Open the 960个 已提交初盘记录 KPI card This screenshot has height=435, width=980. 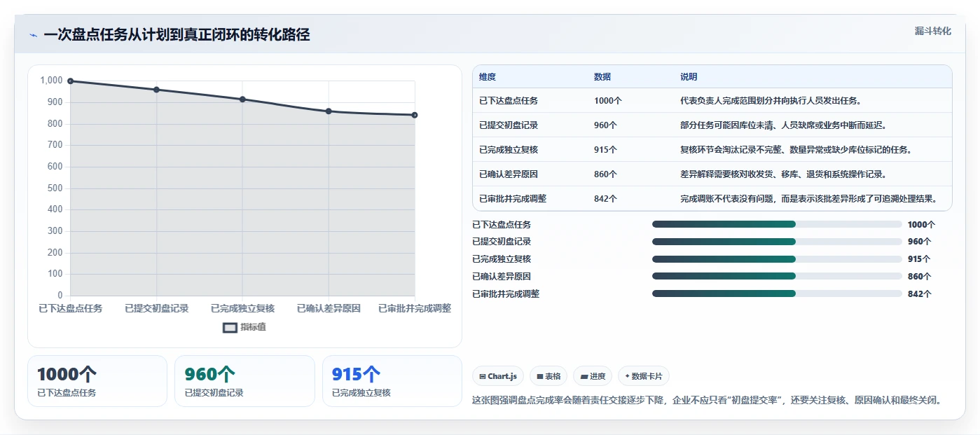click(x=244, y=381)
